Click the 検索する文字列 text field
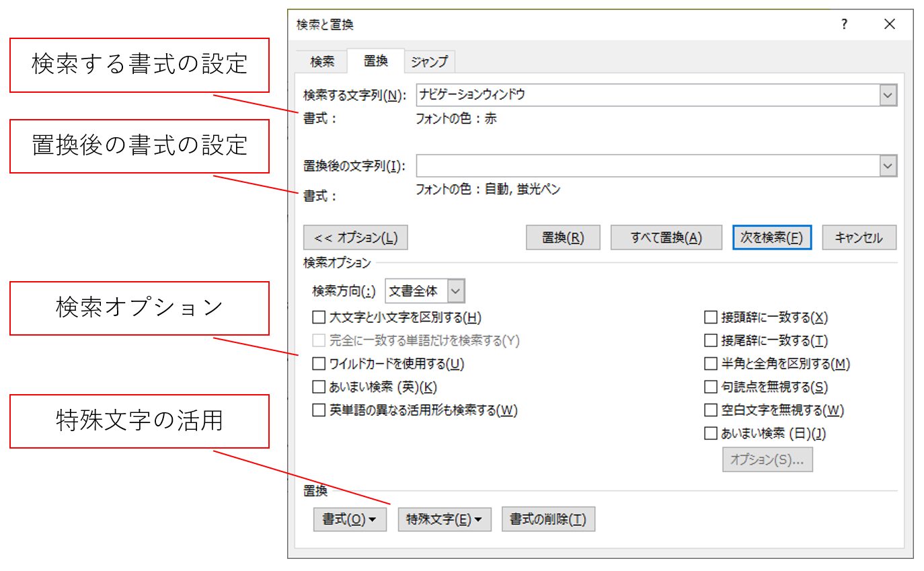The height and width of the screenshot is (571, 924). [x=647, y=96]
